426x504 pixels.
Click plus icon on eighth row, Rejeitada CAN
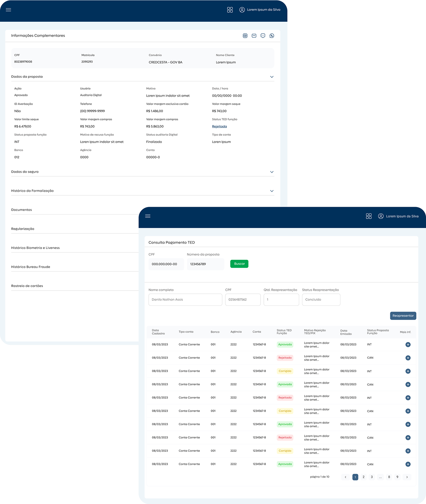[x=408, y=438]
